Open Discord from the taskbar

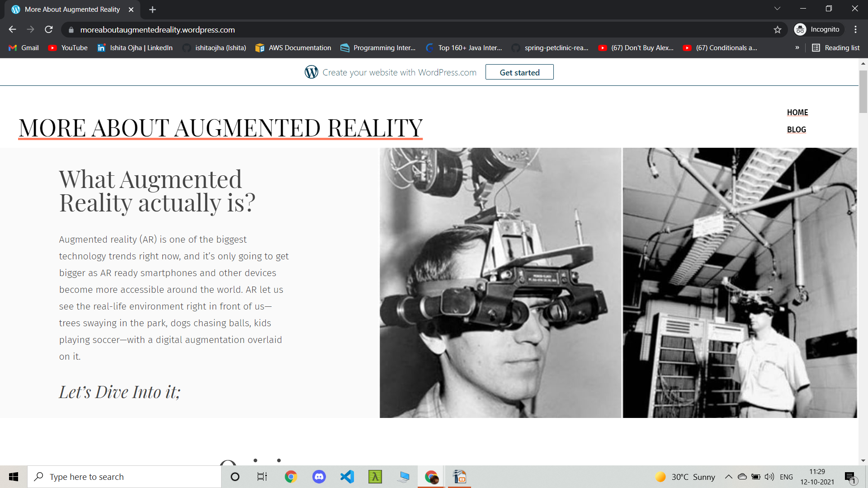coord(319,477)
